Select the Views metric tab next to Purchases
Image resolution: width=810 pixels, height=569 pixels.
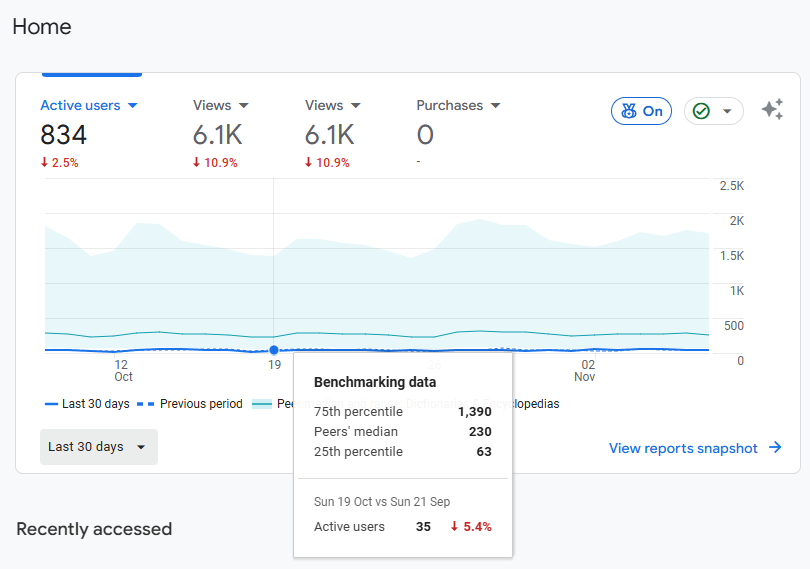(332, 105)
